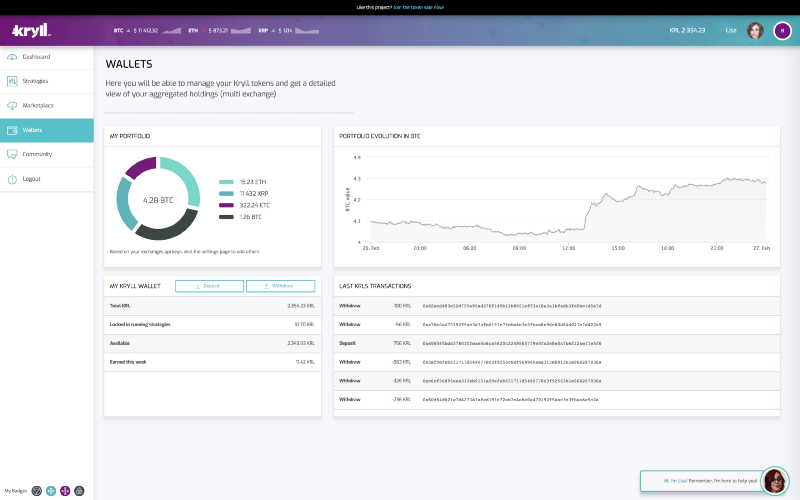Click the Deposit button
The height and width of the screenshot is (500, 800).
(x=209, y=286)
